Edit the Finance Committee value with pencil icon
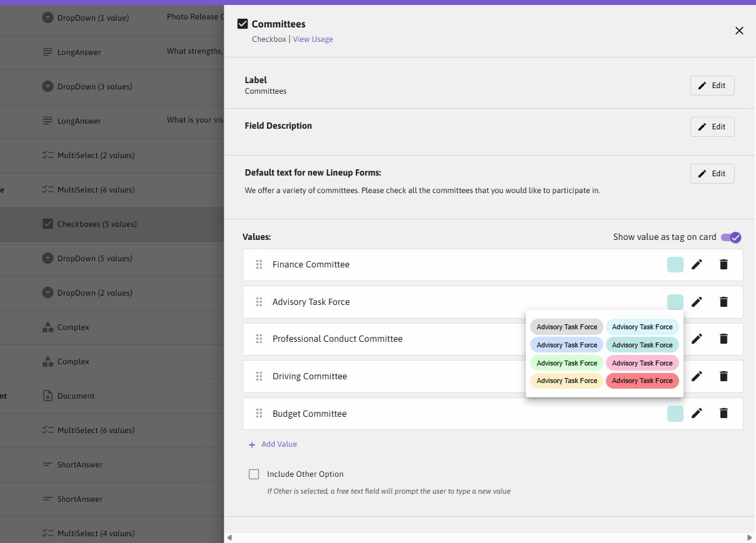Viewport: 756px width, 543px height. click(x=697, y=264)
